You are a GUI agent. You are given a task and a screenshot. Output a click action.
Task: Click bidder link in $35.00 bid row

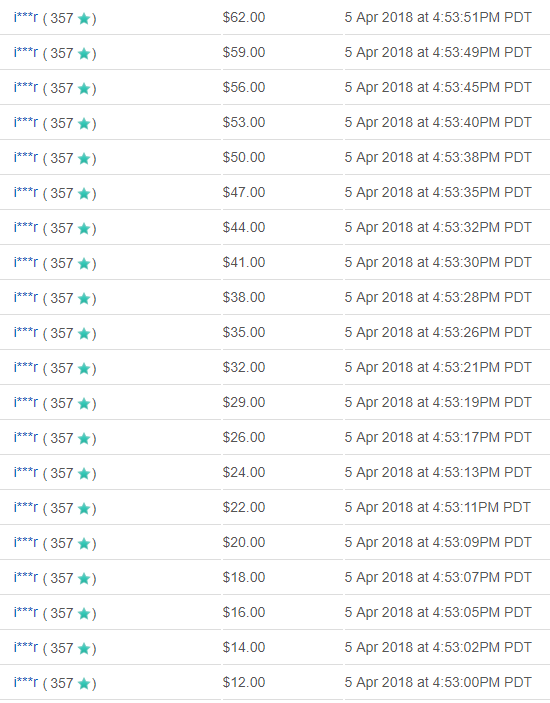(x=26, y=332)
